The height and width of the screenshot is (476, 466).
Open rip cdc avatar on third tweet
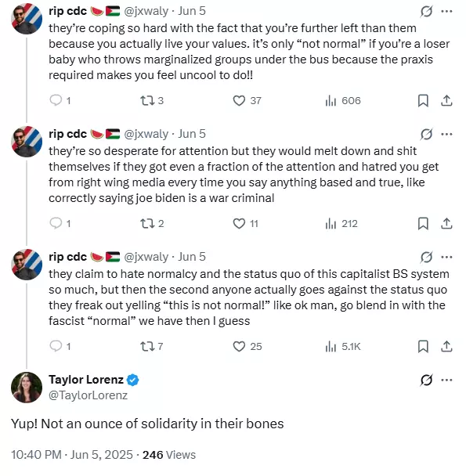pyautogui.click(x=27, y=265)
